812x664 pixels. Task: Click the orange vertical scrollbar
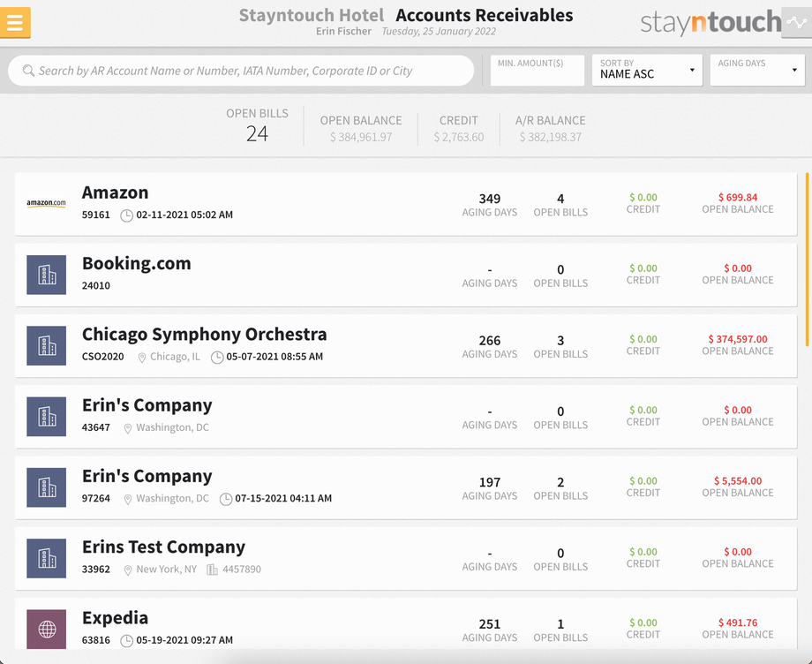point(807,260)
